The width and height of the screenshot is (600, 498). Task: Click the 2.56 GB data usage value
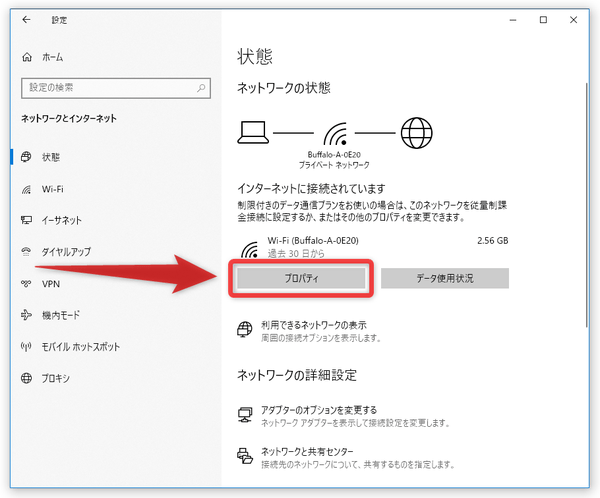pos(492,240)
